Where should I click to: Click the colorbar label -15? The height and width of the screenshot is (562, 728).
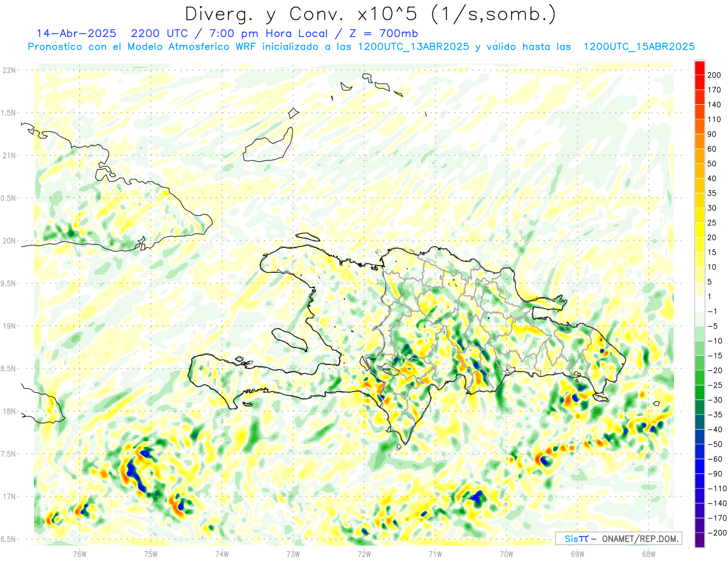pyautogui.click(x=715, y=356)
